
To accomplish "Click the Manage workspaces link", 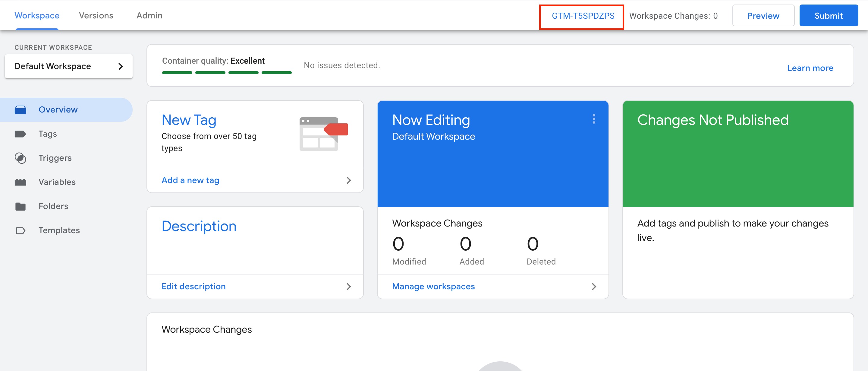I will click(x=433, y=287).
